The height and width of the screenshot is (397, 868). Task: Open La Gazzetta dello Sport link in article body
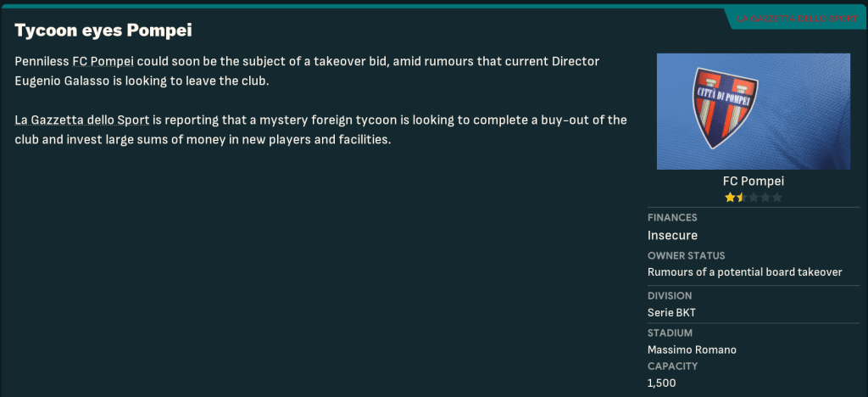coord(82,120)
